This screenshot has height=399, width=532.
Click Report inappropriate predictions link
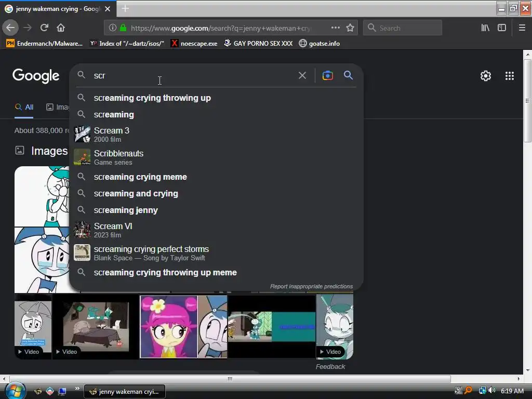[311, 286]
